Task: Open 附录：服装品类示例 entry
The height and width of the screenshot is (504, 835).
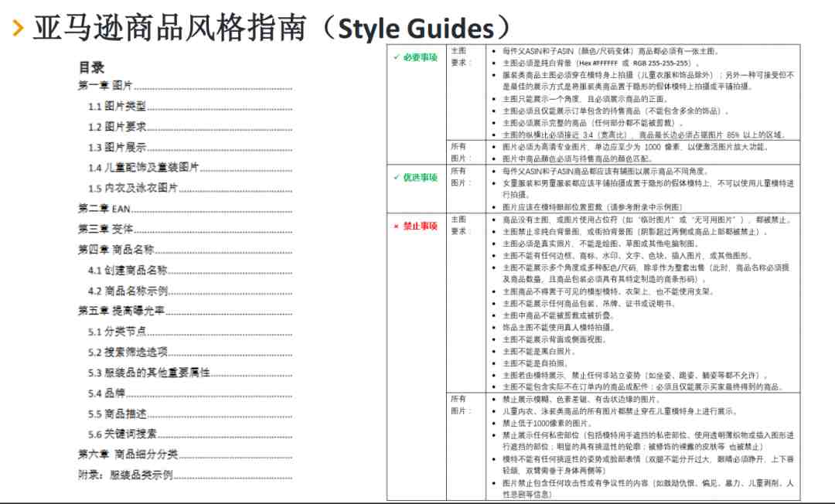Action: click(186, 475)
